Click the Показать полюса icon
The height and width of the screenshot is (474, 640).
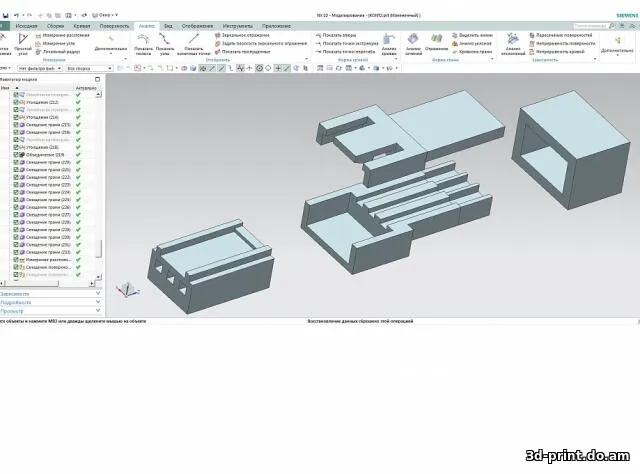tap(143, 44)
